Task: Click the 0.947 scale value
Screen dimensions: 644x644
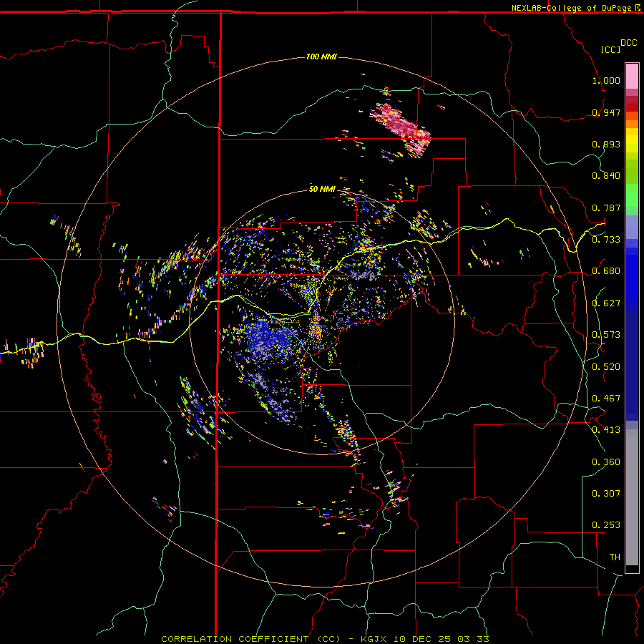Action: pyautogui.click(x=606, y=112)
